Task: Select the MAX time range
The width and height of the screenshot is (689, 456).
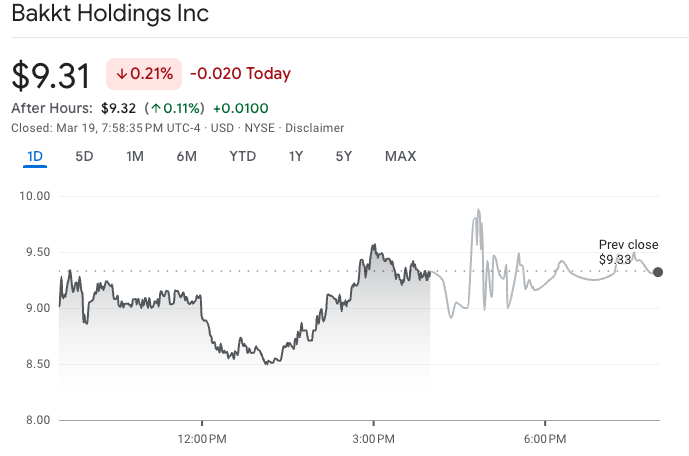Action: click(x=400, y=156)
